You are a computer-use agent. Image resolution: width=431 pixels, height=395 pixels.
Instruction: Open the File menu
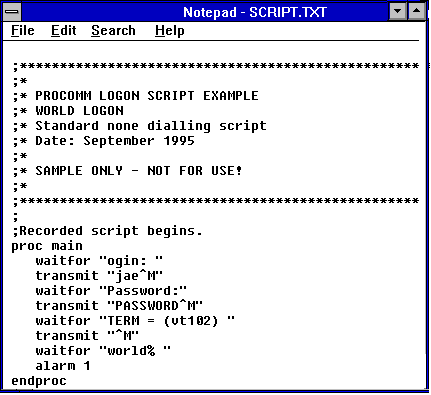(x=23, y=31)
